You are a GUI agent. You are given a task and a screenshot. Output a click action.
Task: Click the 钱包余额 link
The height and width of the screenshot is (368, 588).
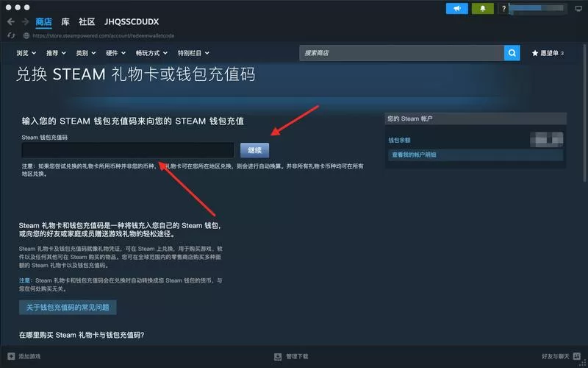point(399,140)
